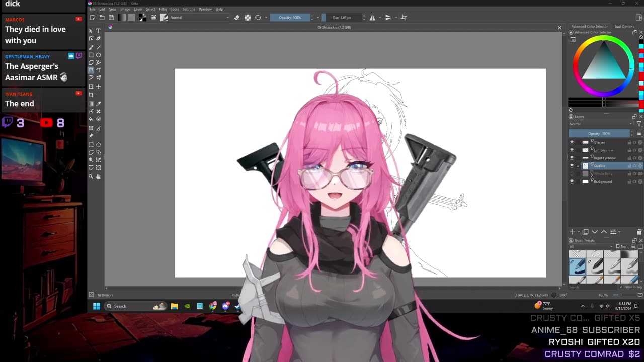Image resolution: width=644 pixels, height=362 pixels.
Task: Open the Windows Start button
Action: coord(97,306)
